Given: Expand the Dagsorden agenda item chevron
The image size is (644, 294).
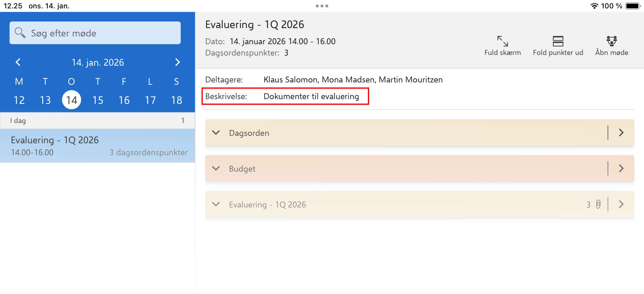Looking at the screenshot, I should click(x=216, y=133).
